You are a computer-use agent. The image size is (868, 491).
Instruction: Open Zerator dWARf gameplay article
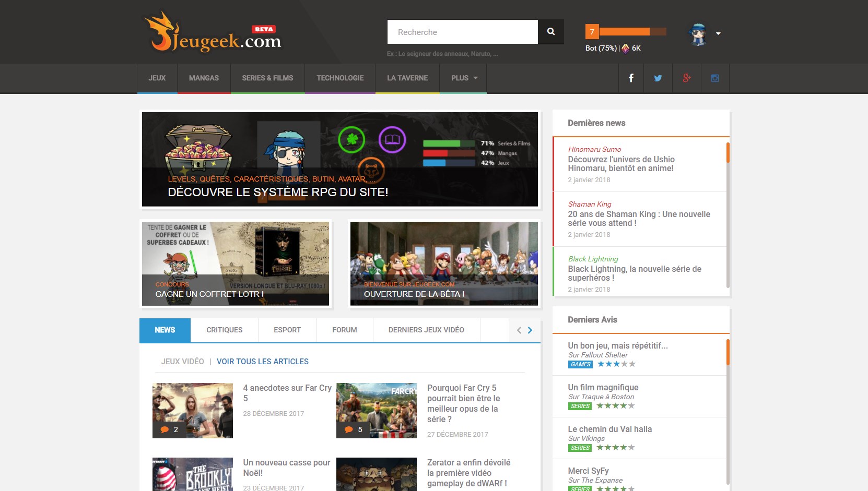pyautogui.click(x=468, y=473)
